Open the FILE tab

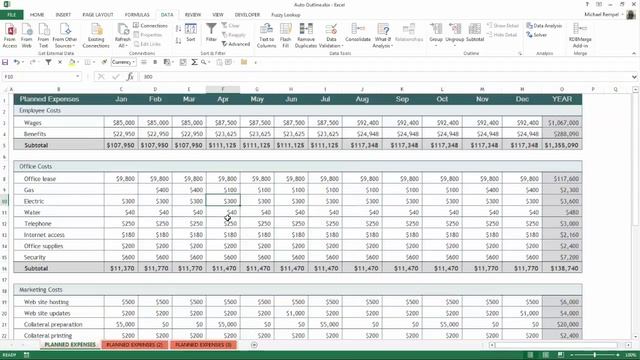click(11, 15)
